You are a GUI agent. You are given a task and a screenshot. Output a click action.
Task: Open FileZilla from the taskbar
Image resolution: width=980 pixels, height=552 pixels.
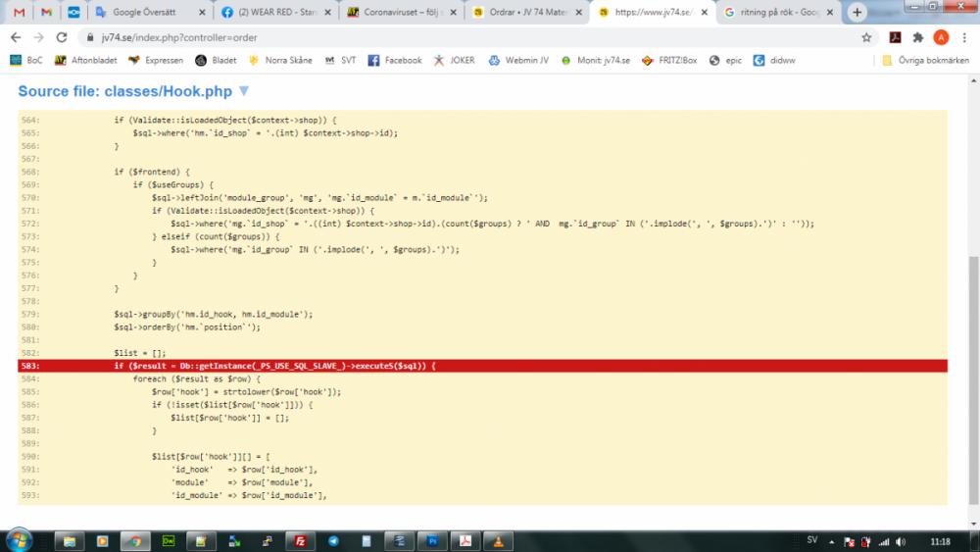pos(302,540)
